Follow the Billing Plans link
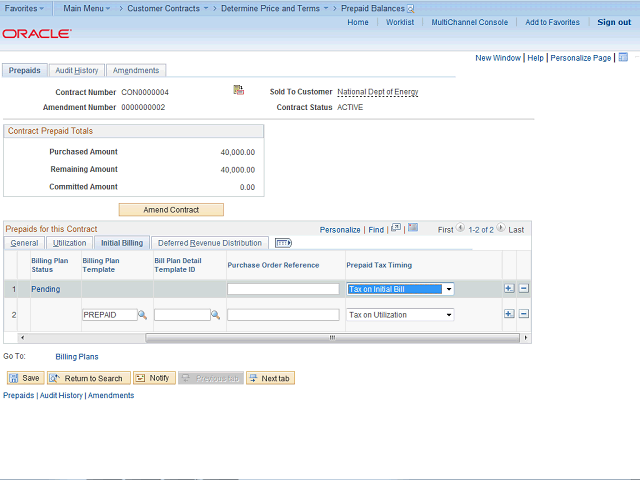This screenshot has height=480, width=640. [77, 356]
